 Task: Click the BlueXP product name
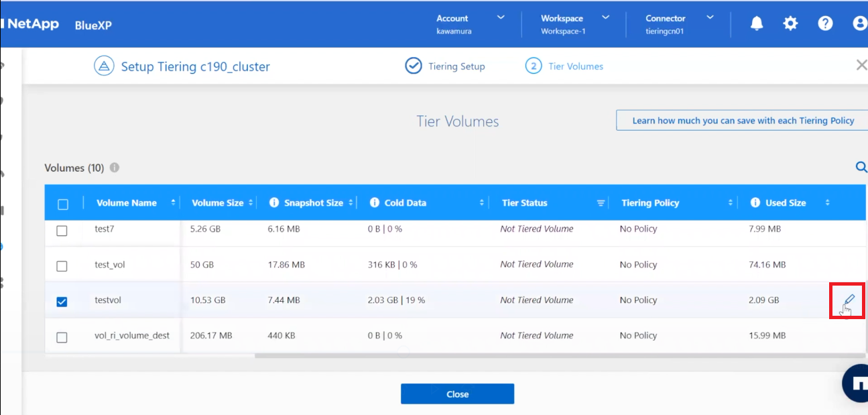[93, 25]
